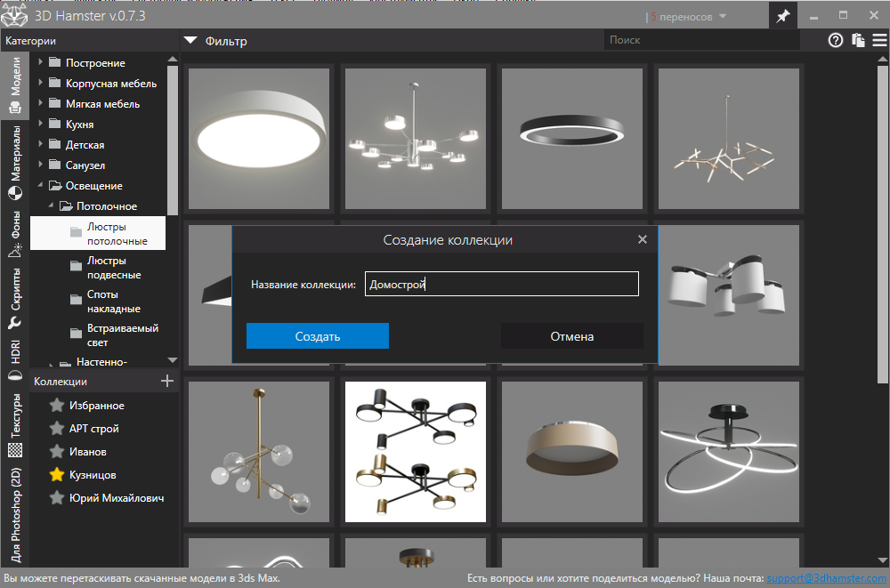Open the Избранное collection
The width and height of the screenshot is (890, 588).
(96, 406)
